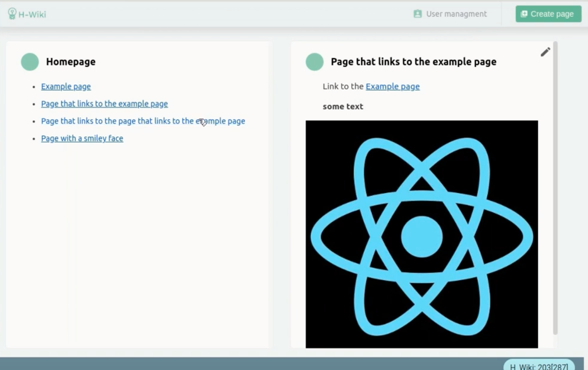Click the H-Wiki title text in header
588x370 pixels.
point(32,14)
